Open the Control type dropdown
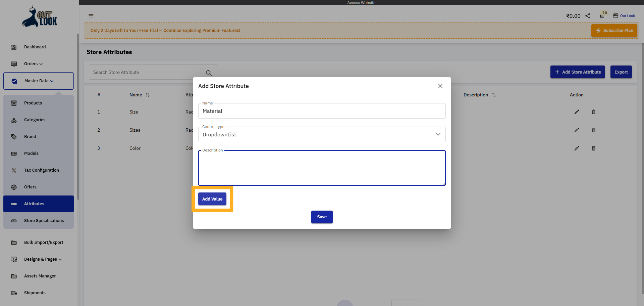Screen dimensions: 644x306 pyautogui.click(x=438, y=134)
